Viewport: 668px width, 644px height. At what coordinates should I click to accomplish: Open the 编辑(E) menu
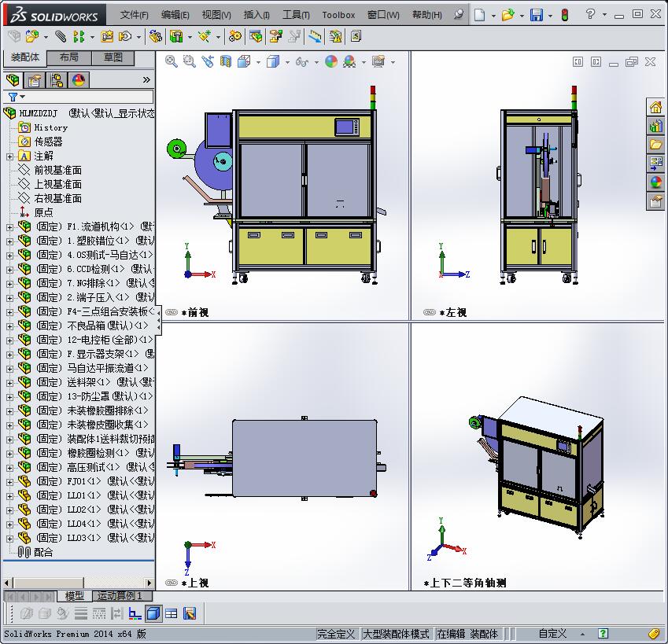pos(175,15)
